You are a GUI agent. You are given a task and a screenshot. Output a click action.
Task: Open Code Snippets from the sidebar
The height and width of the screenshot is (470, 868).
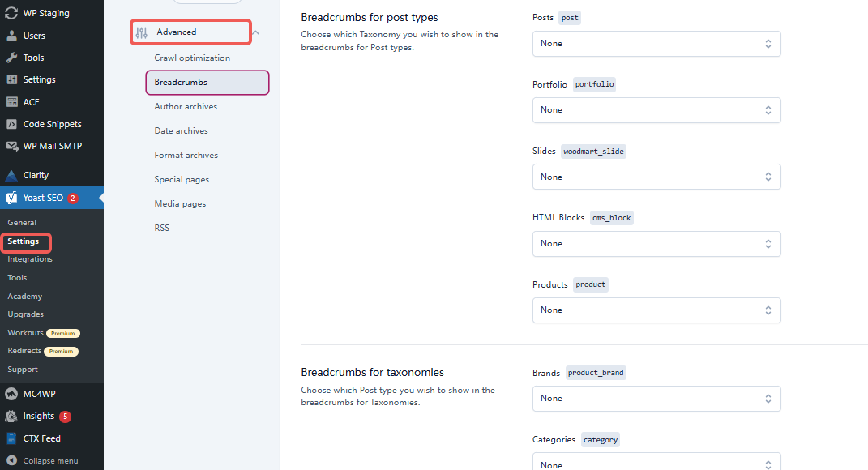11,123
